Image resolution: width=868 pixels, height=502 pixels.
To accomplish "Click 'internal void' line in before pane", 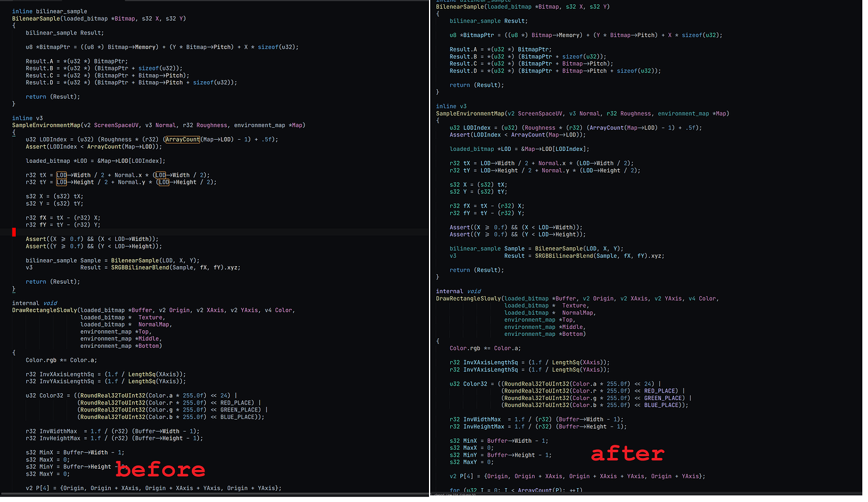I will pyautogui.click(x=35, y=303).
